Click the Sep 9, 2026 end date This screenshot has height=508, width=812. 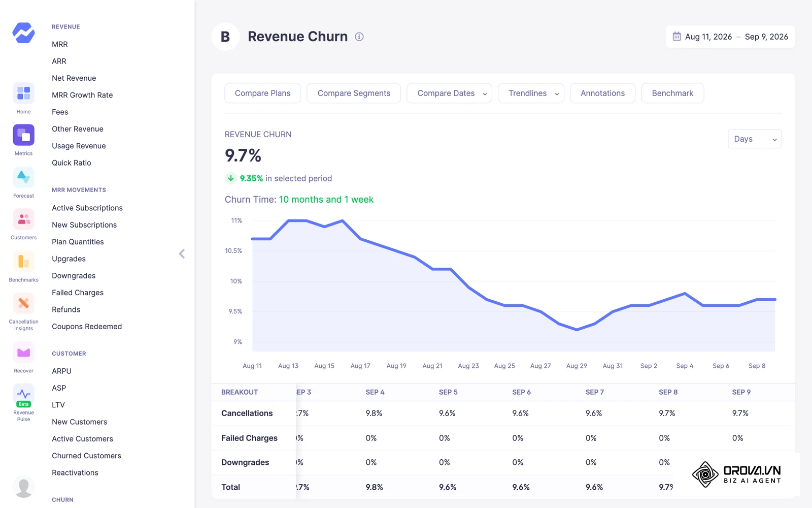pos(766,37)
